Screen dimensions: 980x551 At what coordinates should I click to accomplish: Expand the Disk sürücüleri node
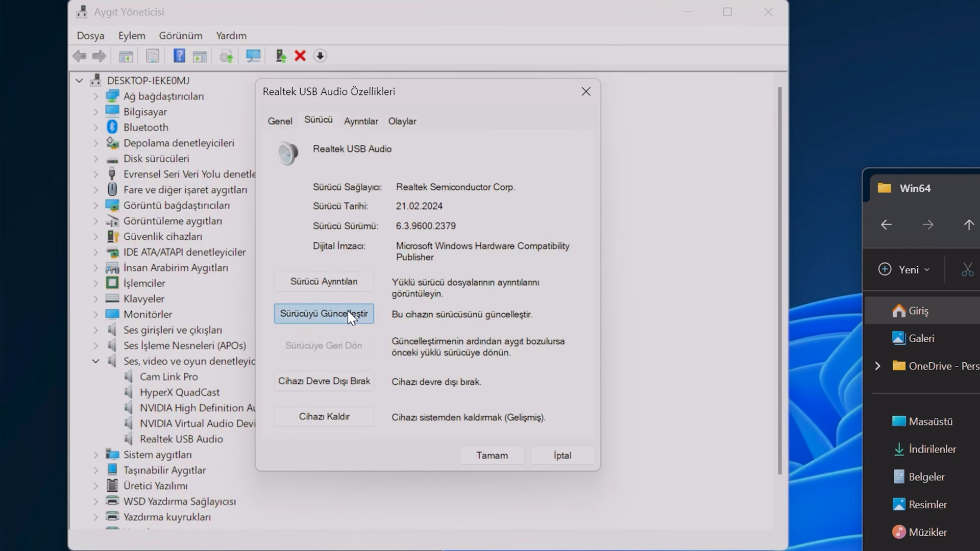[x=95, y=159]
